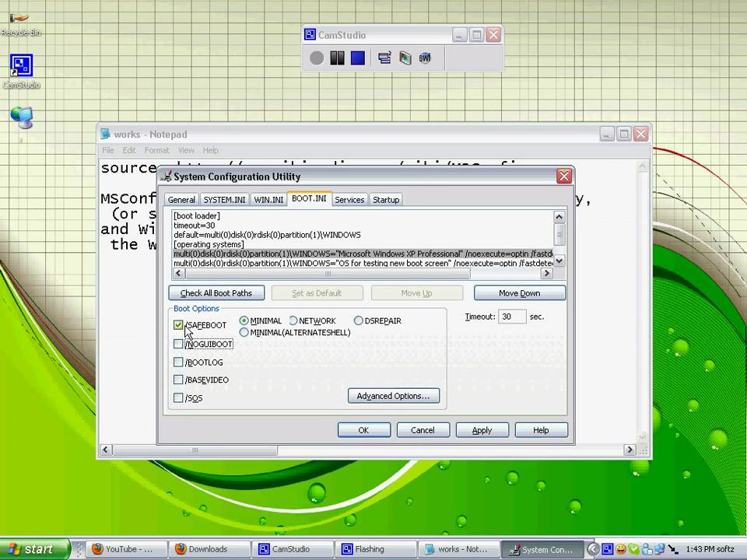Click the System Configuration taskbar item
This screenshot has width=747, height=560.
(542, 549)
